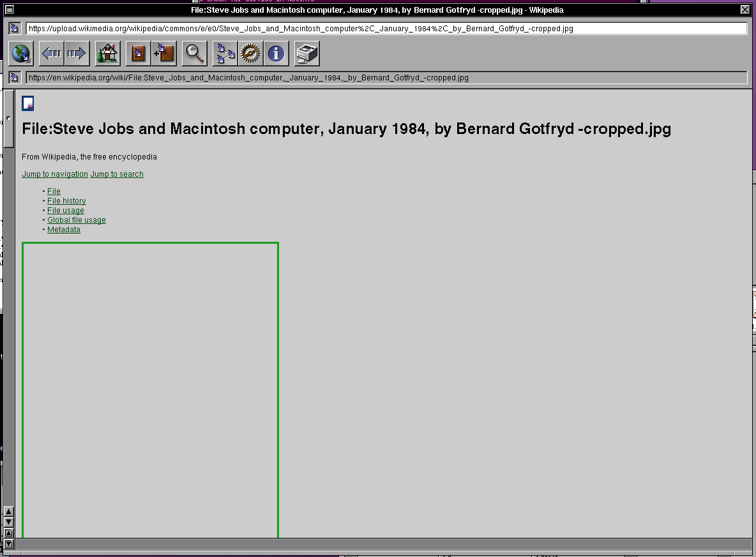The height and width of the screenshot is (557, 756).
Task: Print the page using printer icon
Action: pos(307,54)
